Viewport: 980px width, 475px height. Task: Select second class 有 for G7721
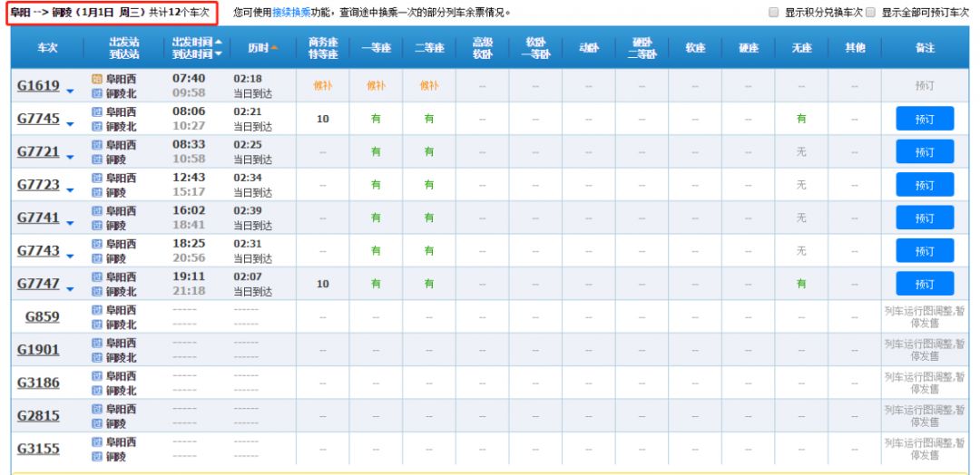point(428,151)
